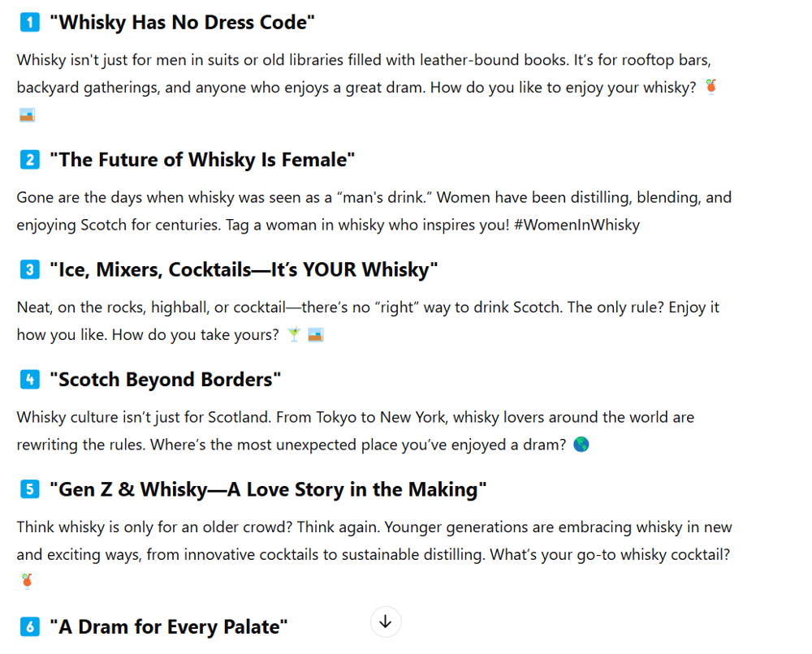Click the number 4 keycap emoji

click(29, 379)
